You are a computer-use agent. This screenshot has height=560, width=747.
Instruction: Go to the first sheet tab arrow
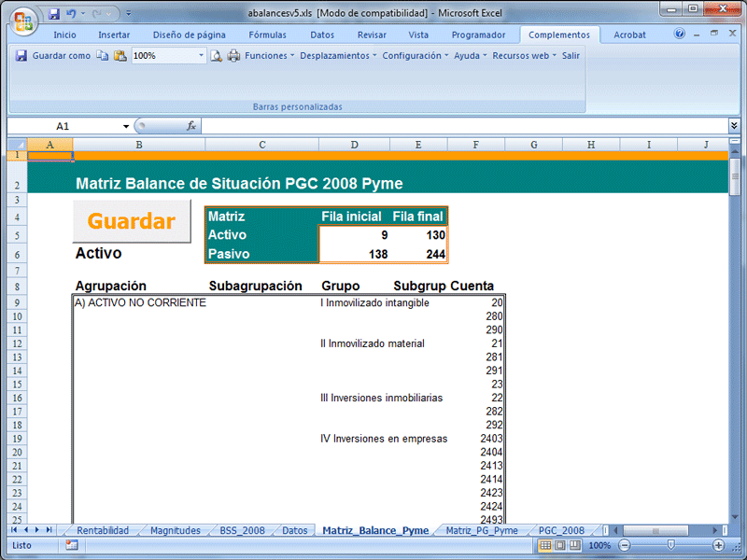click(14, 529)
